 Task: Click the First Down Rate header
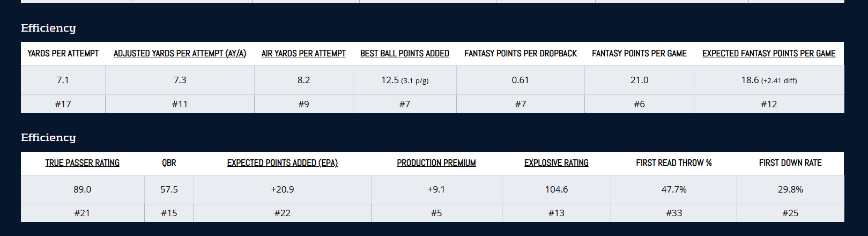coord(790,163)
